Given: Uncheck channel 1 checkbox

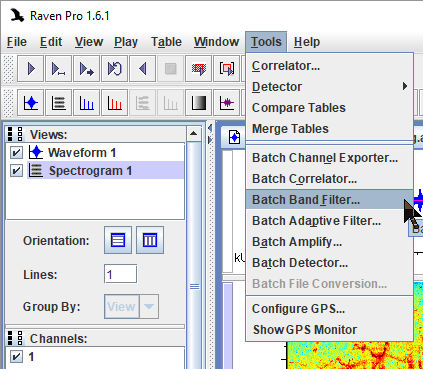Looking at the screenshot, I should click(16, 357).
